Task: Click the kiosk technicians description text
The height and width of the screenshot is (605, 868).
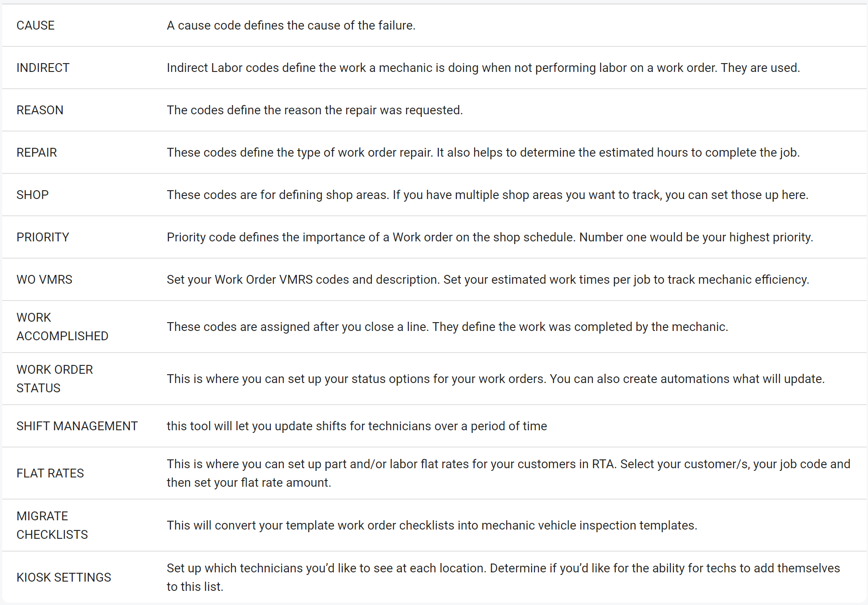Action: [503, 578]
